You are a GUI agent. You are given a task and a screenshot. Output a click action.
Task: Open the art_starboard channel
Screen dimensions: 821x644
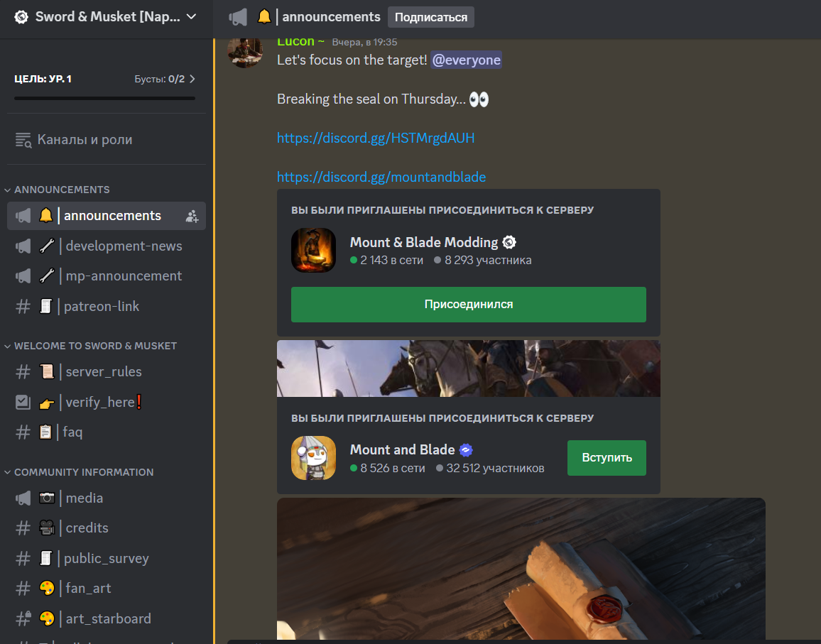[x=107, y=619]
